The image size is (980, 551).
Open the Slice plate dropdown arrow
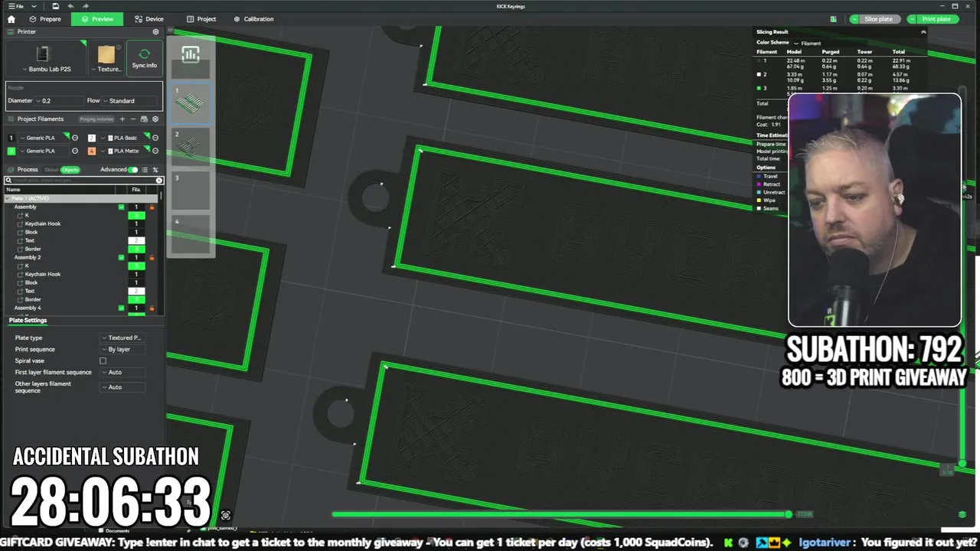854,19
